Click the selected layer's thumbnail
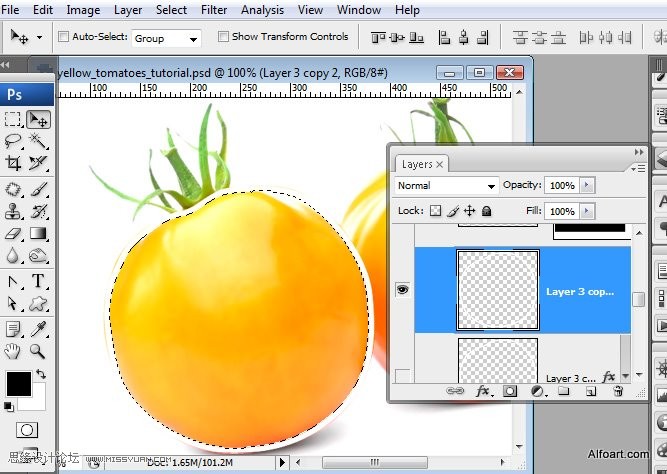Screen dimensions: 667x474 coord(497,290)
